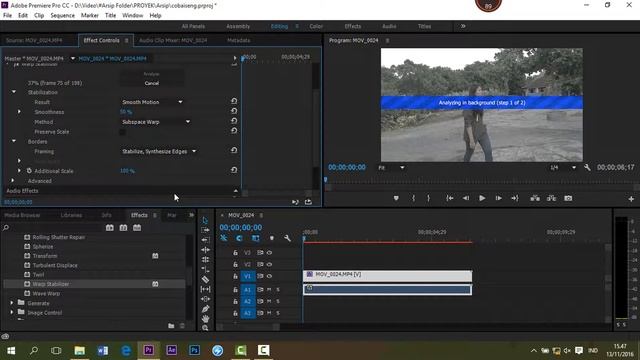This screenshot has height=360, width=640.
Task: Open Timeline Display Settings wrench
Action: (x=287, y=238)
